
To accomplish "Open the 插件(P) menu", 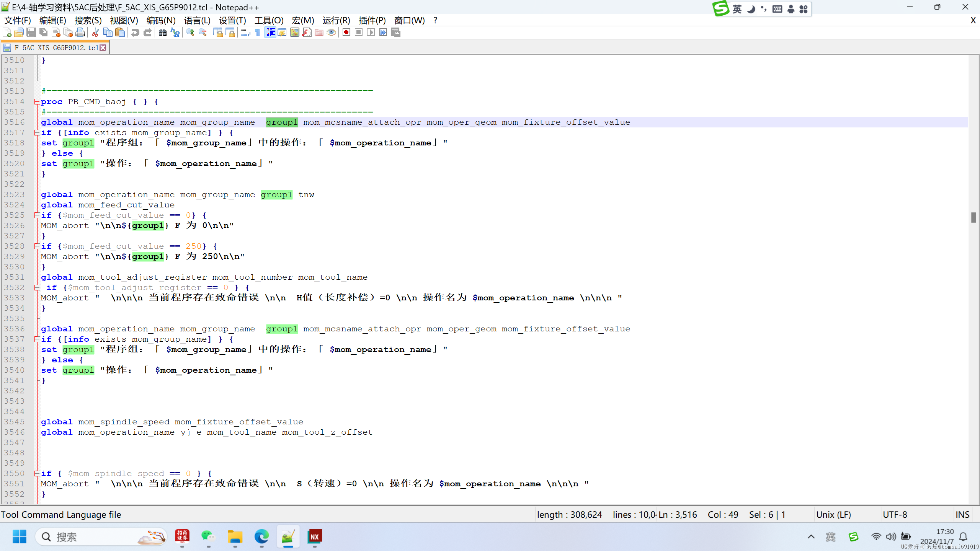I will [372, 20].
